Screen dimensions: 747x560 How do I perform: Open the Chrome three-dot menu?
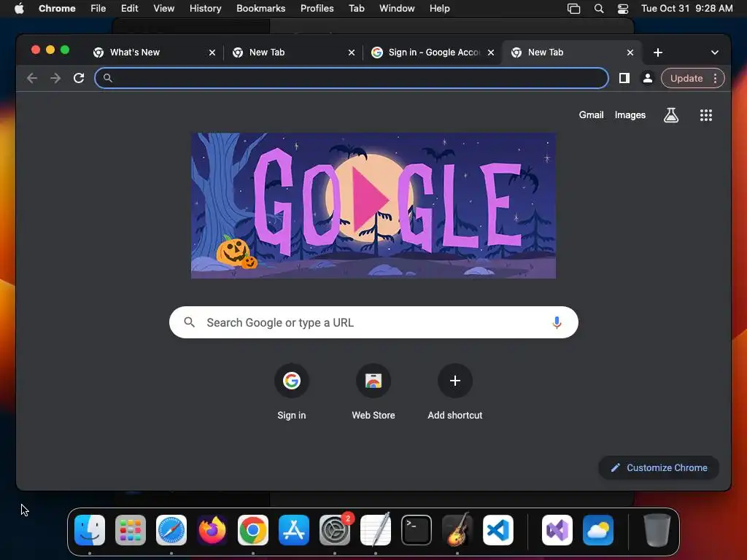point(715,78)
